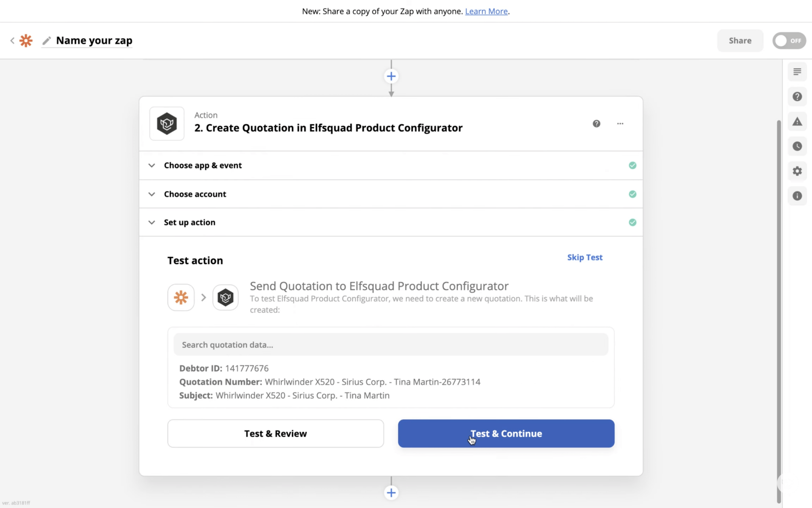Select the Debtor ID value 141777676
Image resolution: width=812 pixels, height=508 pixels.
247,368
